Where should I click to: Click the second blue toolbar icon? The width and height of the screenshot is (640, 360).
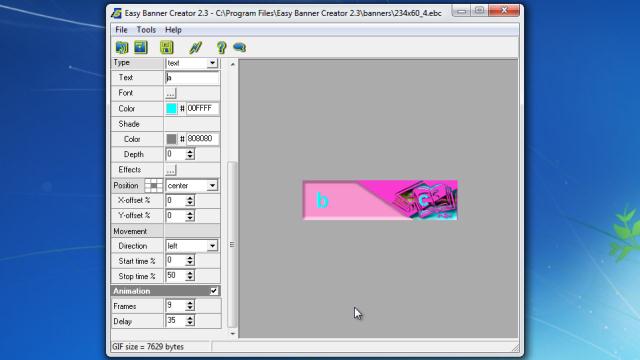click(141, 47)
